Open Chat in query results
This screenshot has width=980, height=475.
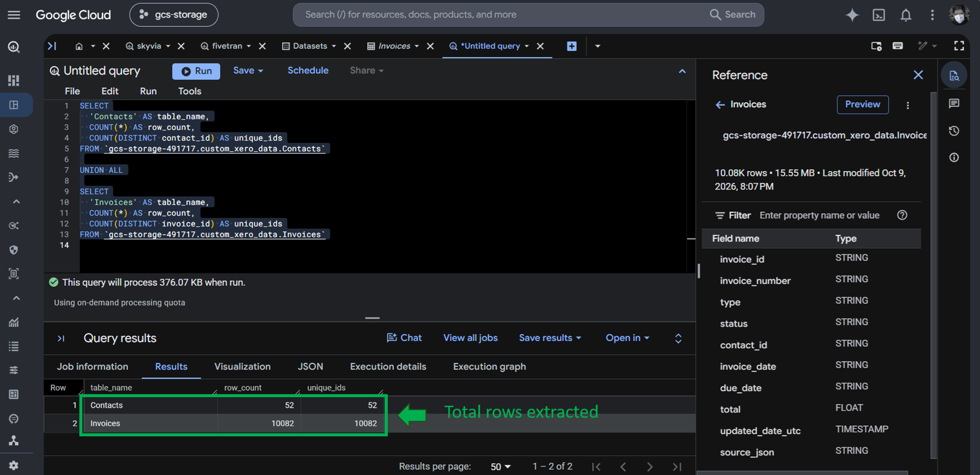tap(404, 338)
